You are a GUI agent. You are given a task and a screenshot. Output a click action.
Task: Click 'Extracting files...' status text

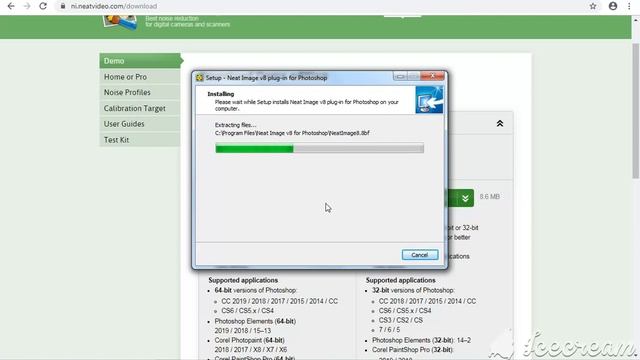236,125
